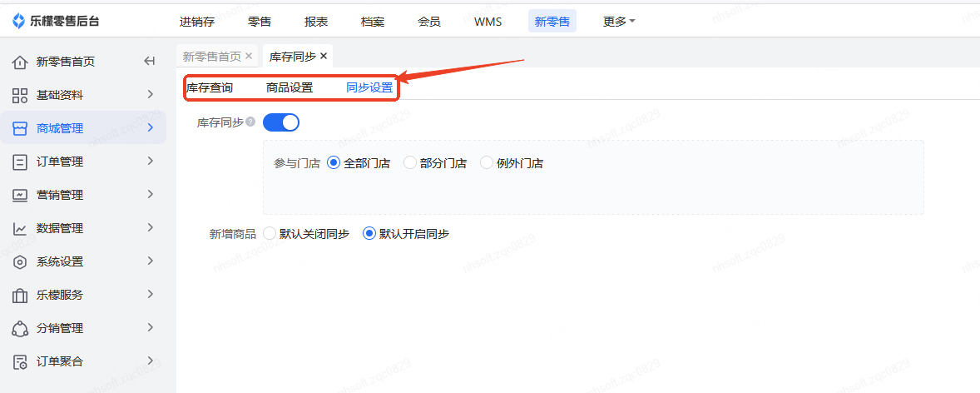Image resolution: width=980 pixels, height=393 pixels.
Task: Open the 更多 dropdown menu
Action: [619, 22]
